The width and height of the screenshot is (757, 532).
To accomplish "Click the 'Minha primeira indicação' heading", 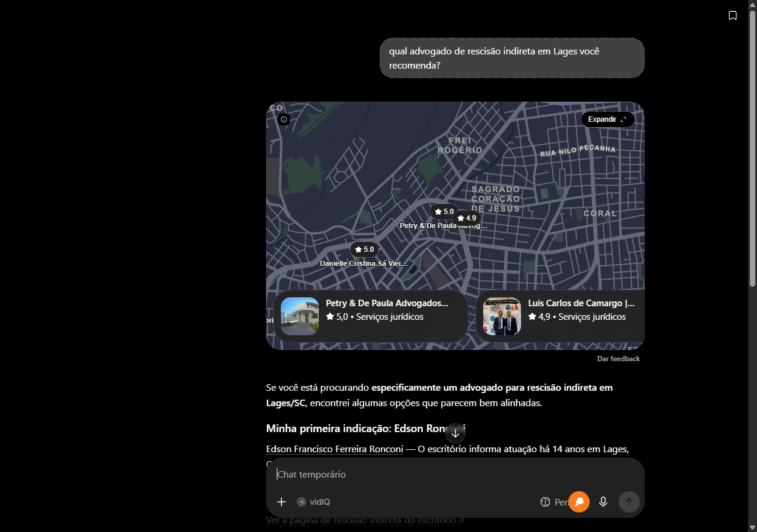I will click(366, 429).
